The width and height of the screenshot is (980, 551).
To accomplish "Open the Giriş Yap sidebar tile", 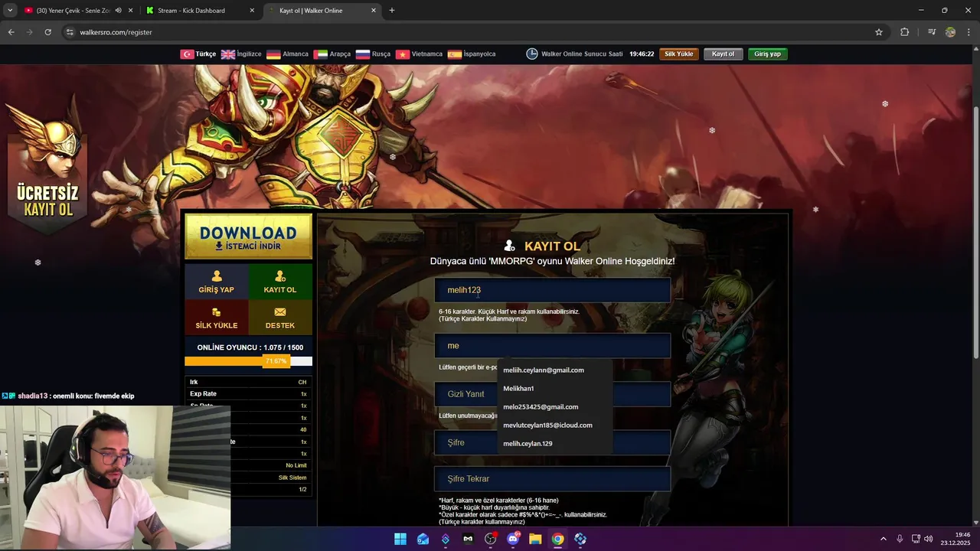I will (217, 282).
